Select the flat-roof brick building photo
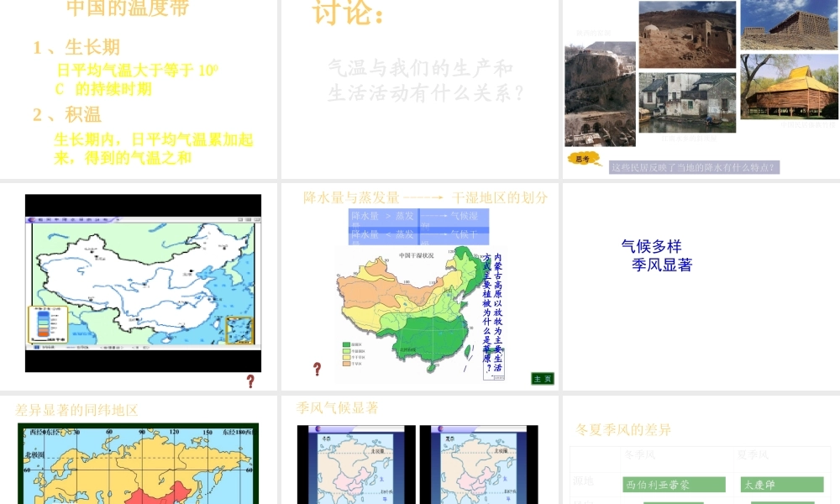Image resolution: width=840 pixels, height=504 pixels. click(789, 24)
